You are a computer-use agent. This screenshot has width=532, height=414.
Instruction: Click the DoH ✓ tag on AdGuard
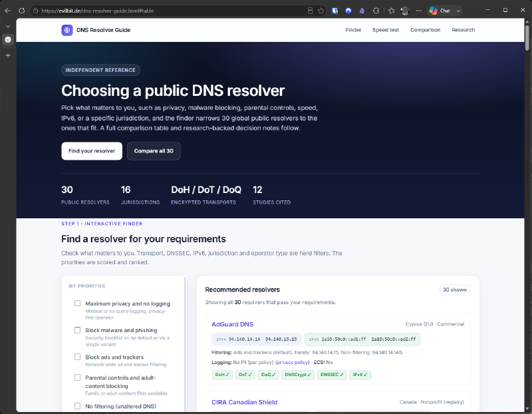[222, 375]
